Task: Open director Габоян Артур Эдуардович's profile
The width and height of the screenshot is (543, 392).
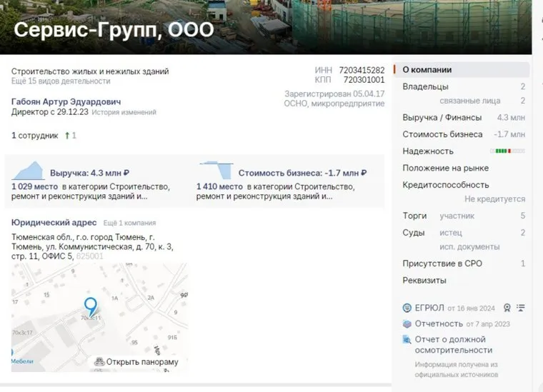Action: pyautogui.click(x=66, y=101)
